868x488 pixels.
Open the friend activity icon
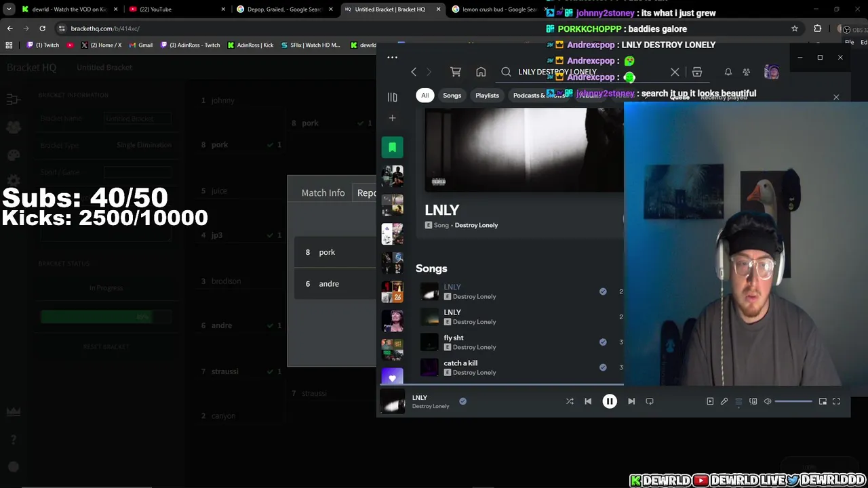[746, 72]
